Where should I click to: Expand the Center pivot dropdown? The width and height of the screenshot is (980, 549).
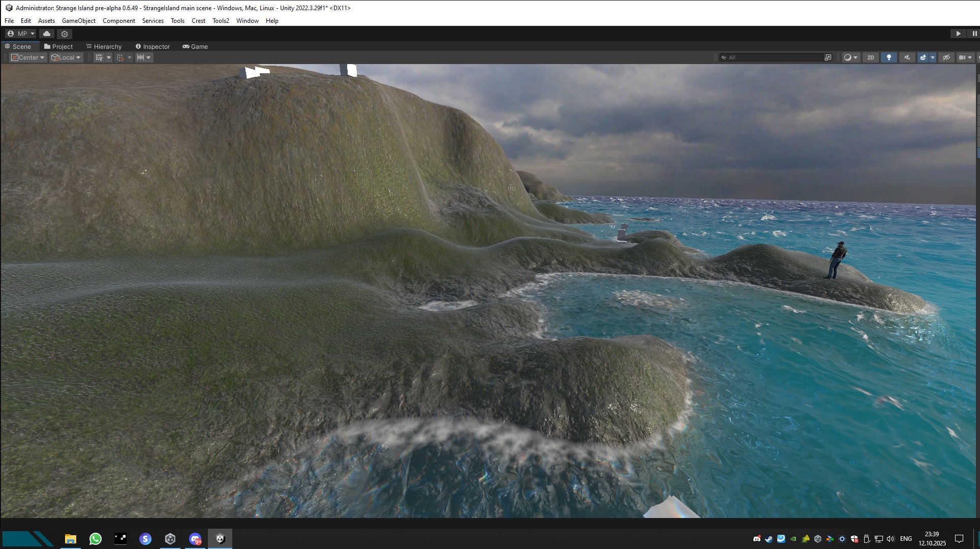(x=28, y=57)
